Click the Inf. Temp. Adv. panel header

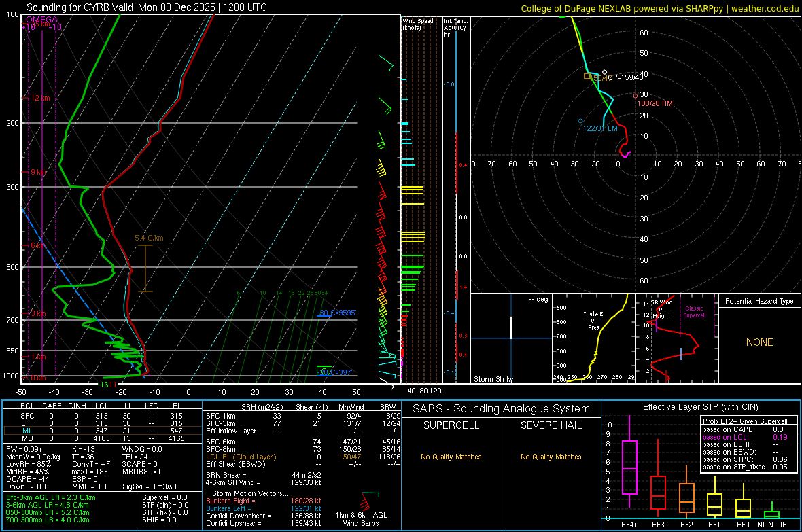click(455, 28)
